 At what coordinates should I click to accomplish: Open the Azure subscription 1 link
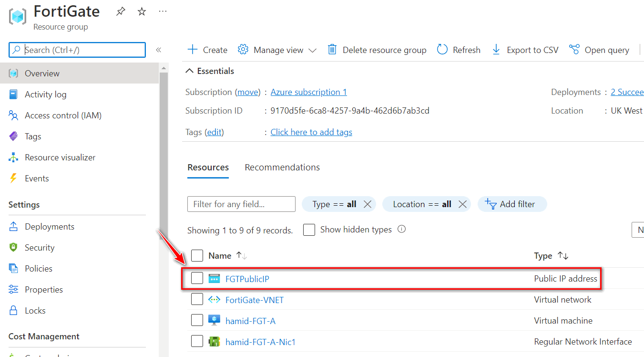pyautogui.click(x=309, y=92)
